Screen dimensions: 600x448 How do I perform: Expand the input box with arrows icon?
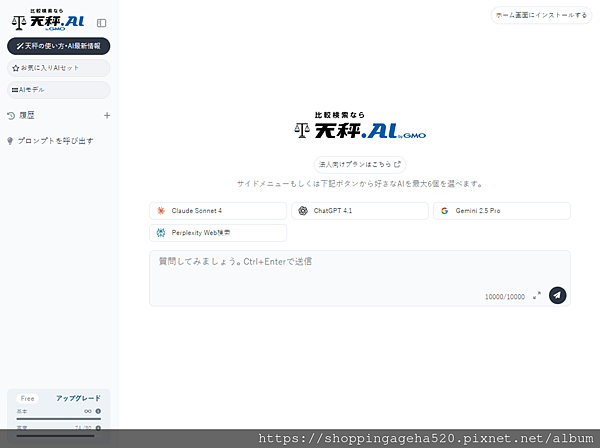537,295
